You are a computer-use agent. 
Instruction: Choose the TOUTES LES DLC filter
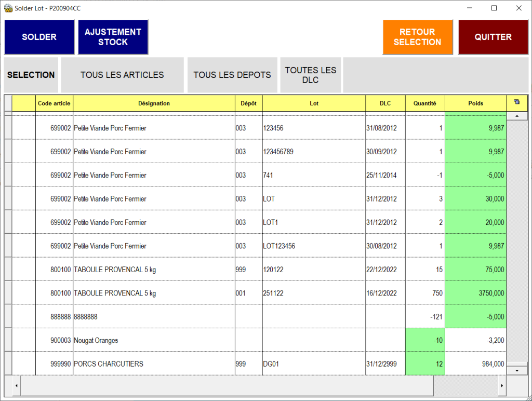pos(310,75)
